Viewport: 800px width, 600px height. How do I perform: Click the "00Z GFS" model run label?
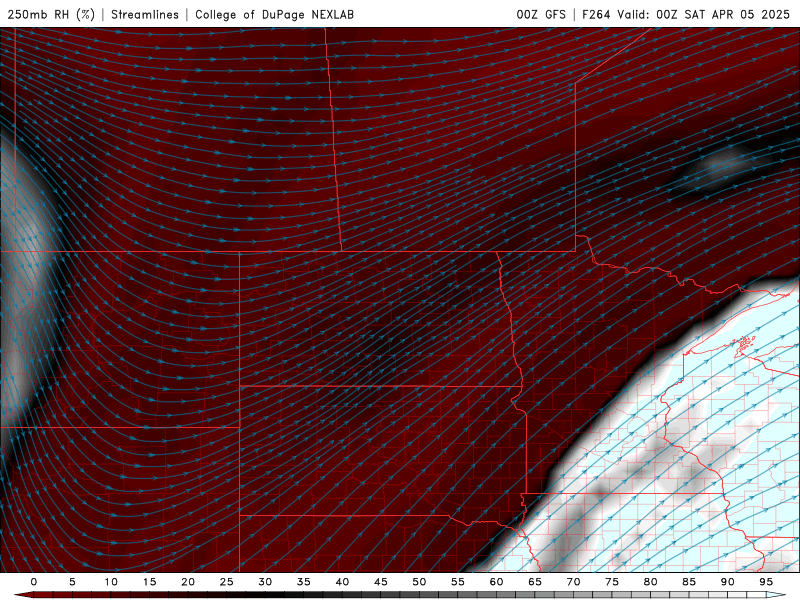pos(541,14)
